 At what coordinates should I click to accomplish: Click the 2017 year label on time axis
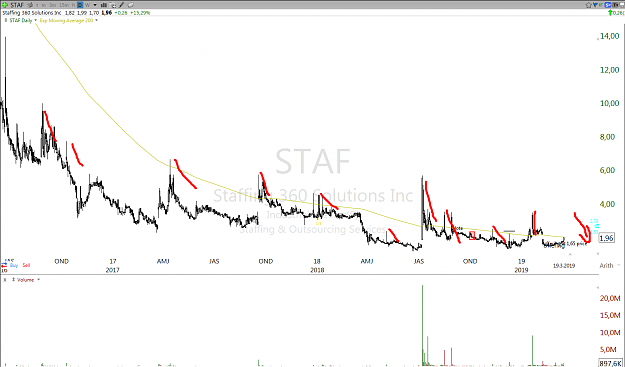coord(113,270)
